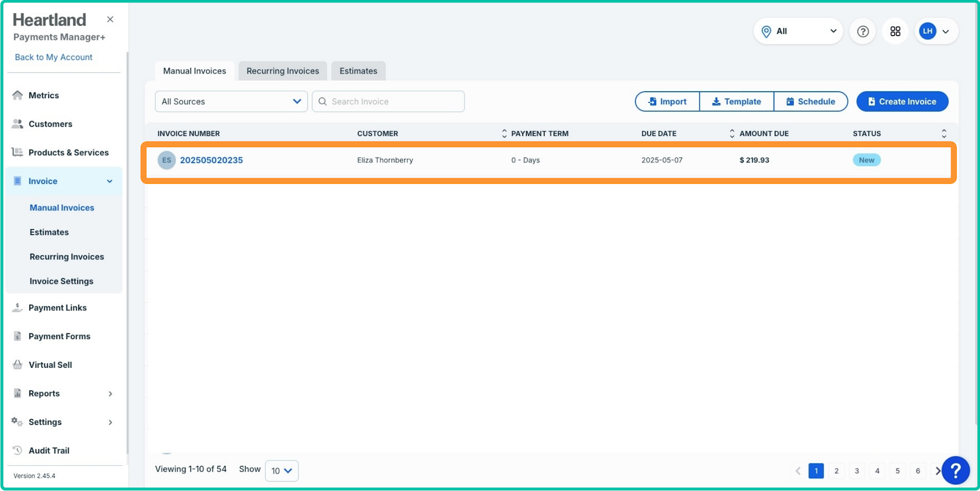Screen dimensions: 980x491
Task: Click the help question mark icon in header
Action: click(x=862, y=31)
